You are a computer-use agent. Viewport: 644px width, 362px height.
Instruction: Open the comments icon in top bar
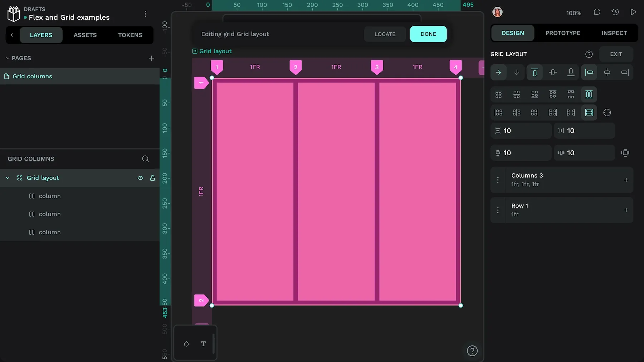point(597,12)
